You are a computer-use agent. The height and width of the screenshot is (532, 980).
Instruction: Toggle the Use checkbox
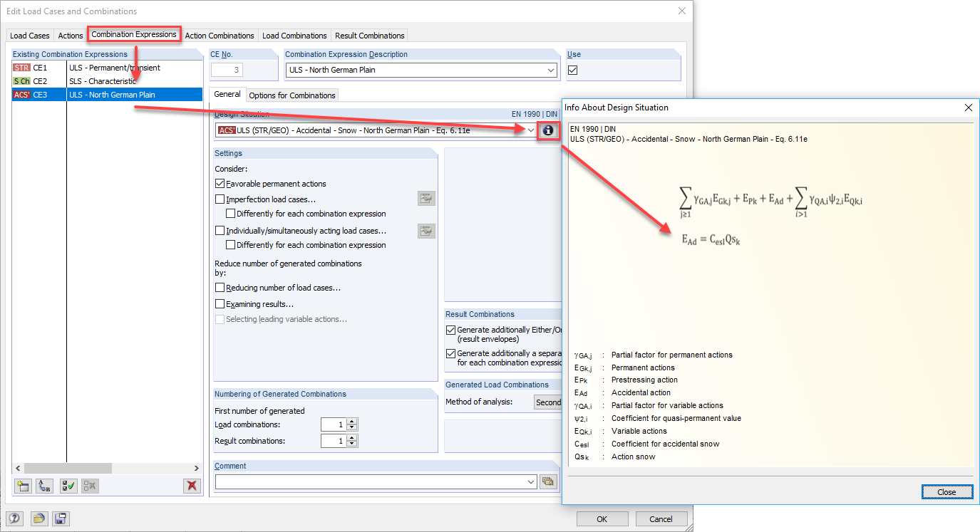point(572,70)
